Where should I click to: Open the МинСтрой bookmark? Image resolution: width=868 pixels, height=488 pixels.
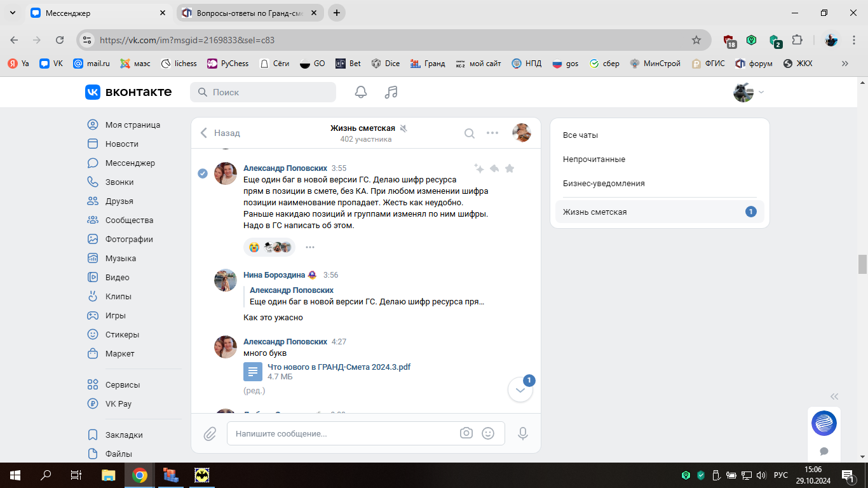[655, 64]
